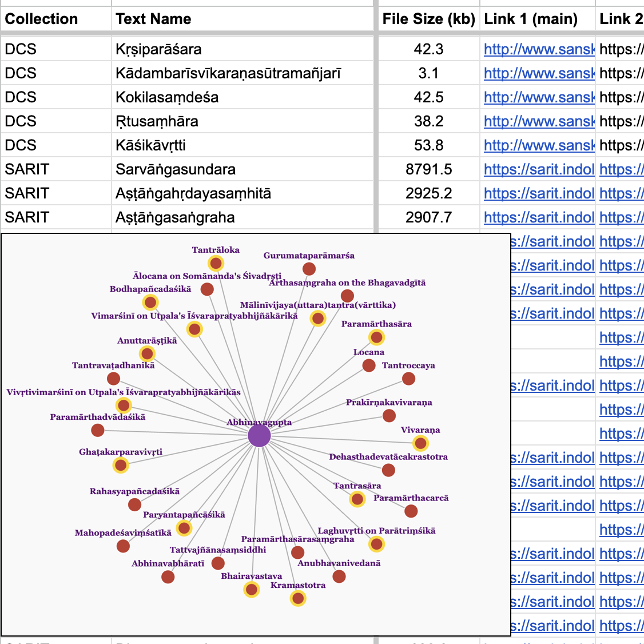
Task: Click the Collection column header
Action: (41, 19)
